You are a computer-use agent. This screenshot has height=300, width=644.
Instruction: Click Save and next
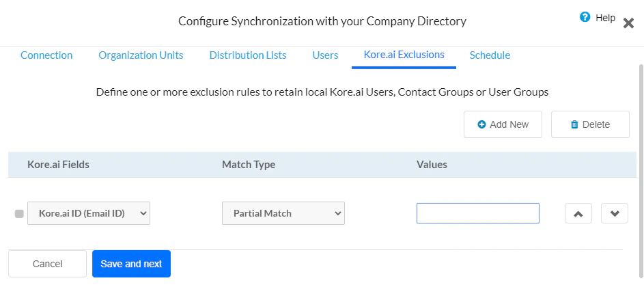pos(131,264)
